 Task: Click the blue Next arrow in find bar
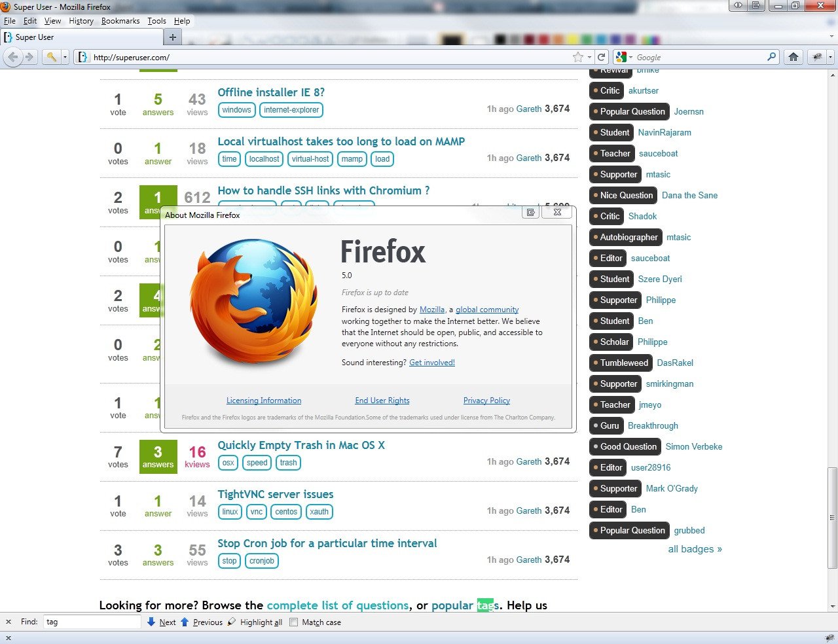(x=151, y=622)
